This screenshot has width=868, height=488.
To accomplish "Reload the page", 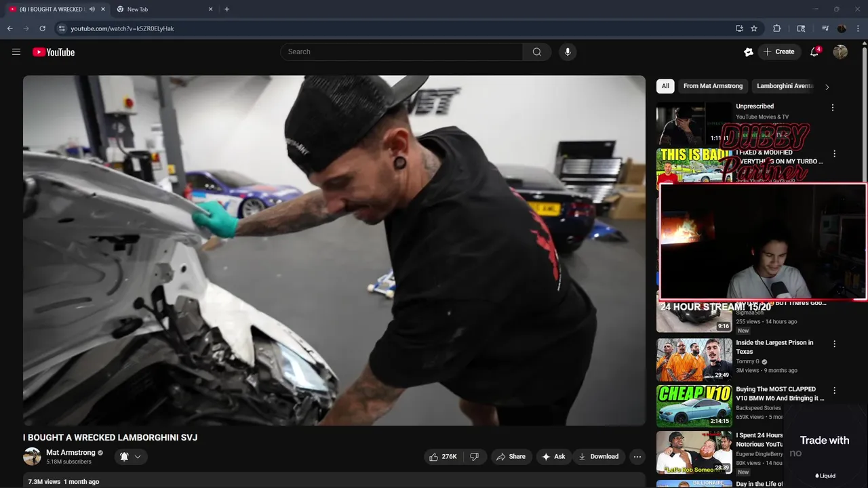I will click(42, 28).
